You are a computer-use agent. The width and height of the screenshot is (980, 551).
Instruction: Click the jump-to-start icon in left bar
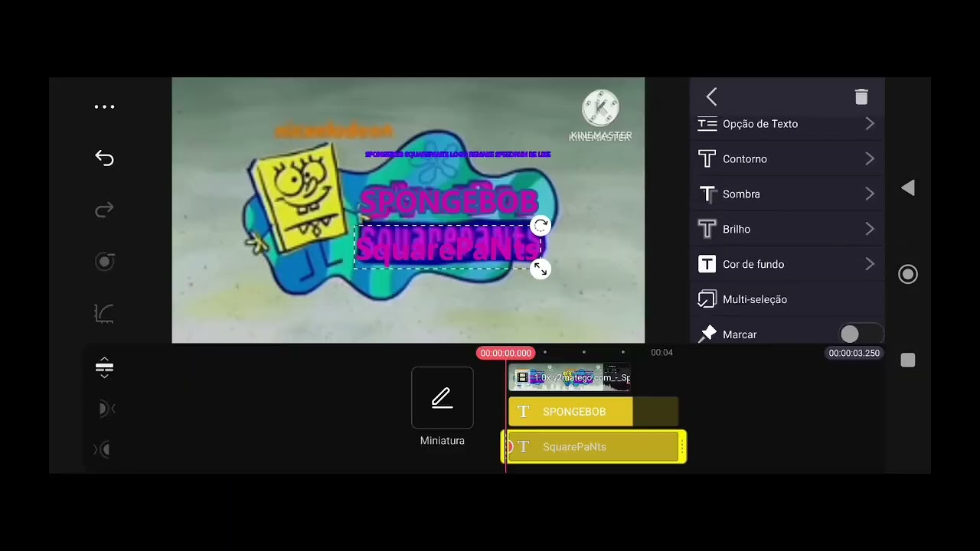point(105,409)
